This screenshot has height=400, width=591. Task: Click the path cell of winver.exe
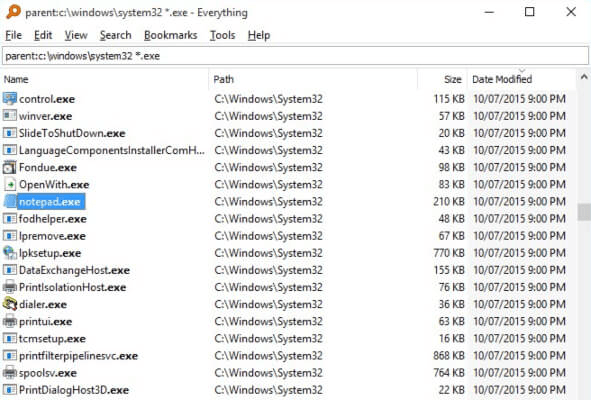coord(269,116)
